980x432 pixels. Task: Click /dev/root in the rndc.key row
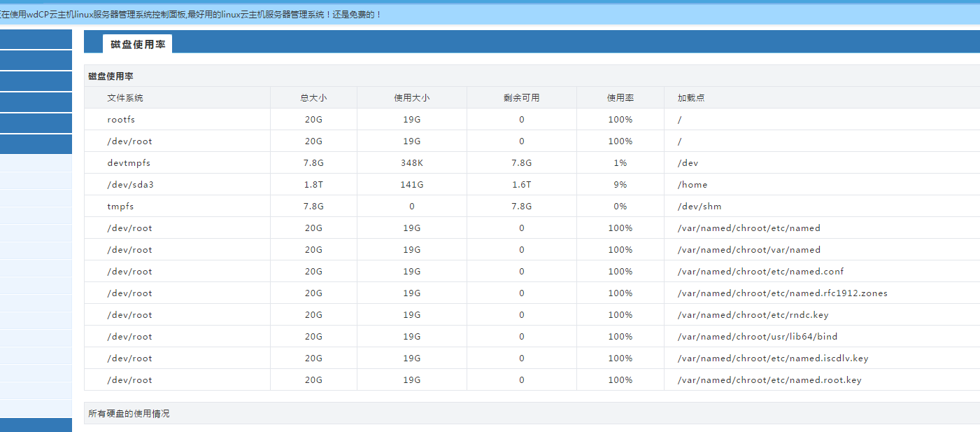pyautogui.click(x=129, y=315)
